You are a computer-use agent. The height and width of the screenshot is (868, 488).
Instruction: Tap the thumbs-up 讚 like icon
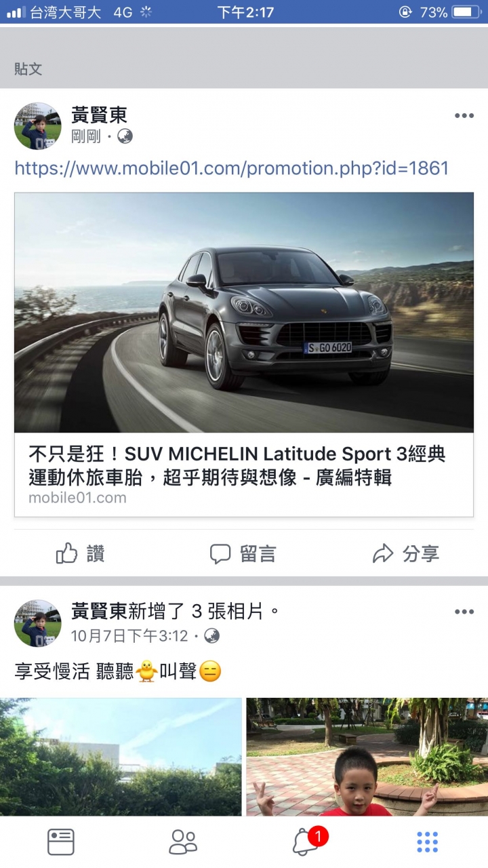(66, 553)
